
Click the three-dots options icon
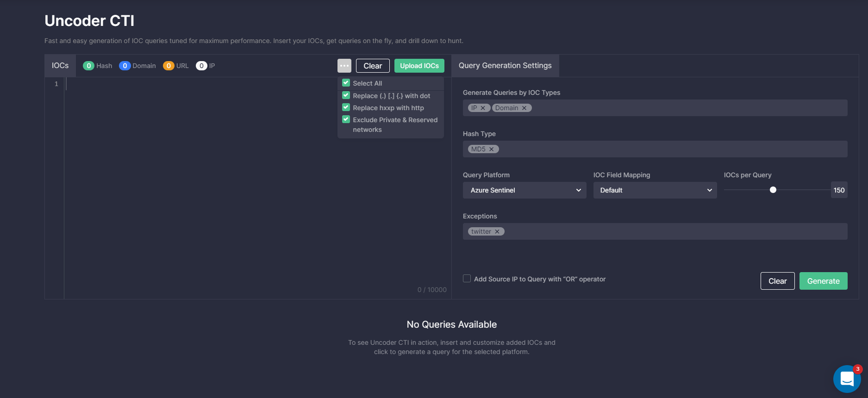pos(344,66)
